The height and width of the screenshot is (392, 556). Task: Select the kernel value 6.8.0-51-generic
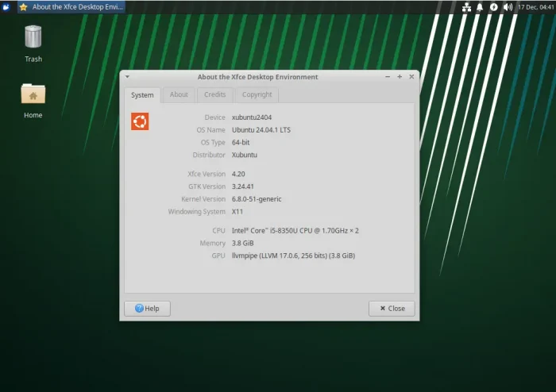257,199
